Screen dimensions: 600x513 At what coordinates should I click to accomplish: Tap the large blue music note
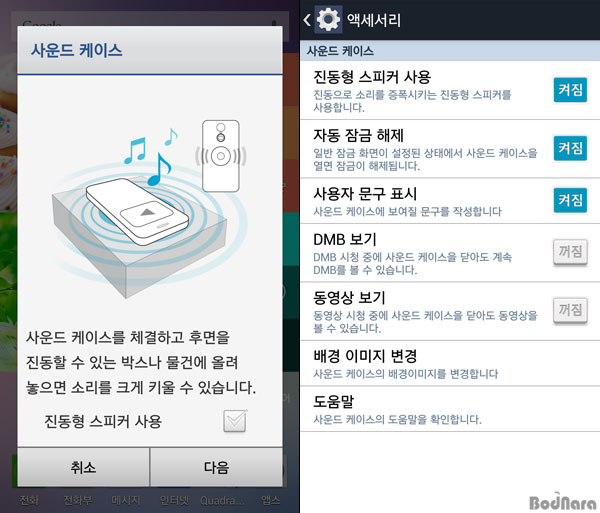pos(159,169)
